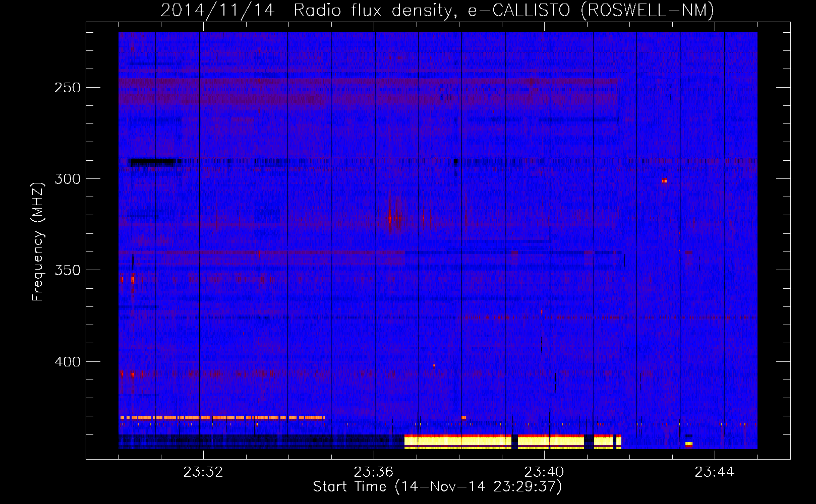
Task: Click the 250 frequency tick label
Action: coord(68,88)
